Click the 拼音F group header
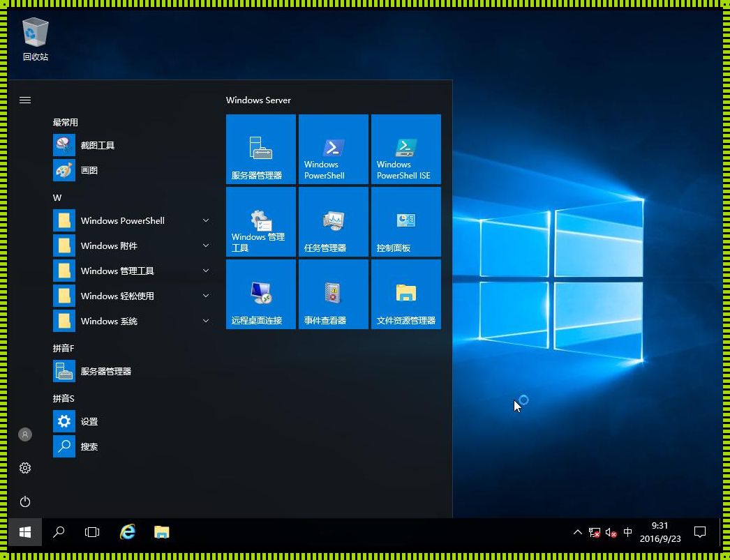The image size is (730, 560). click(x=64, y=348)
